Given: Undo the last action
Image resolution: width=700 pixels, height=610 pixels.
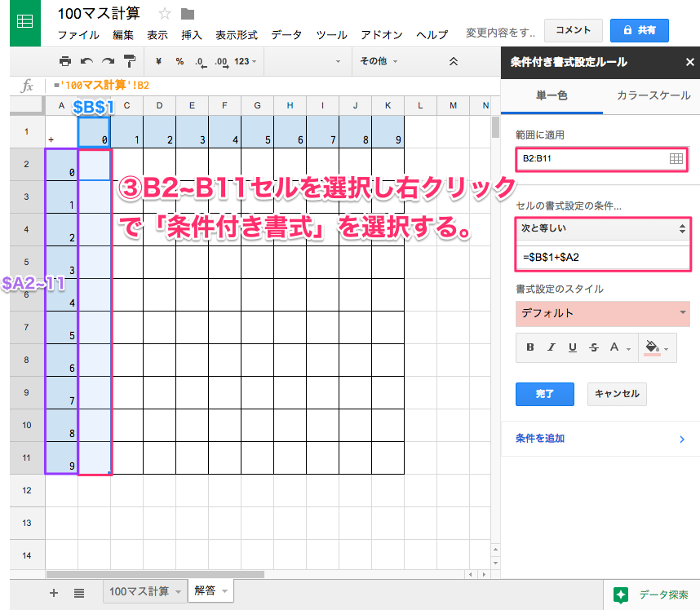Looking at the screenshot, I should [86, 61].
